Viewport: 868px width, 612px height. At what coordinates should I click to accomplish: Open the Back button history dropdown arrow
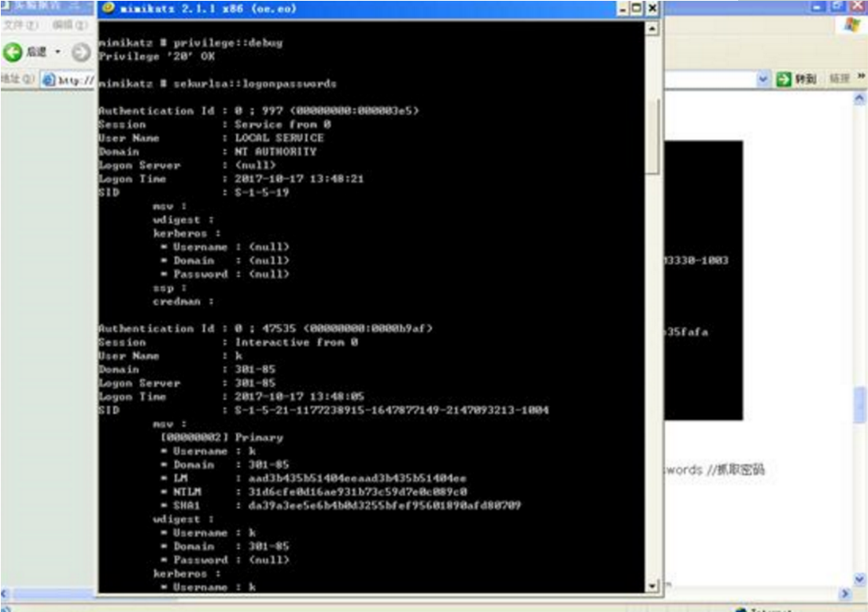click(x=57, y=52)
